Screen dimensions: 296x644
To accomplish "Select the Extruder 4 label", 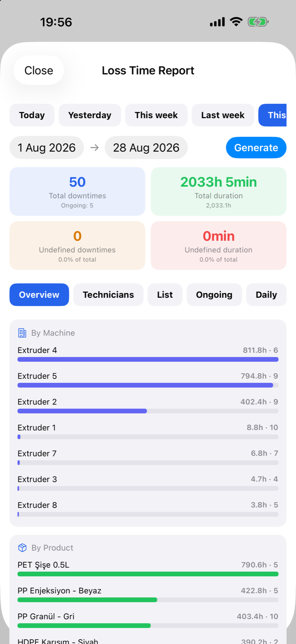I will (x=37, y=350).
